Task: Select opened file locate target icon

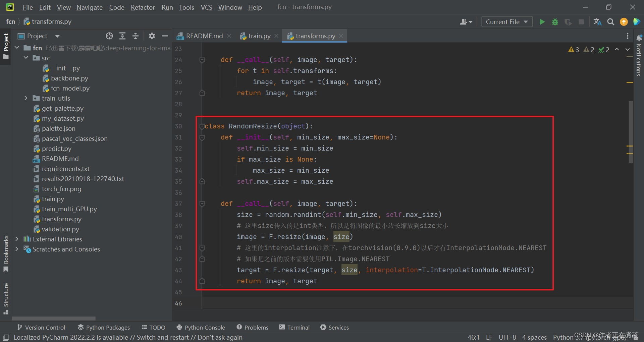Action: point(109,36)
